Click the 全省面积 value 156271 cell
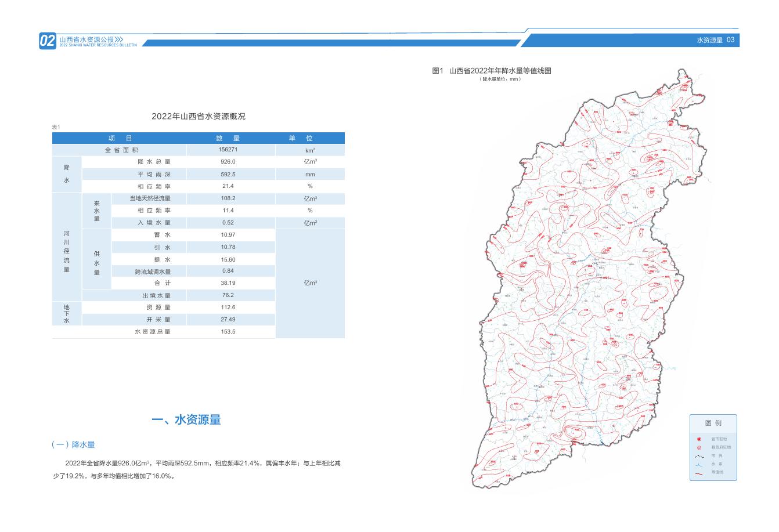Image resolution: width=779 pixels, height=532 pixels. click(x=228, y=150)
